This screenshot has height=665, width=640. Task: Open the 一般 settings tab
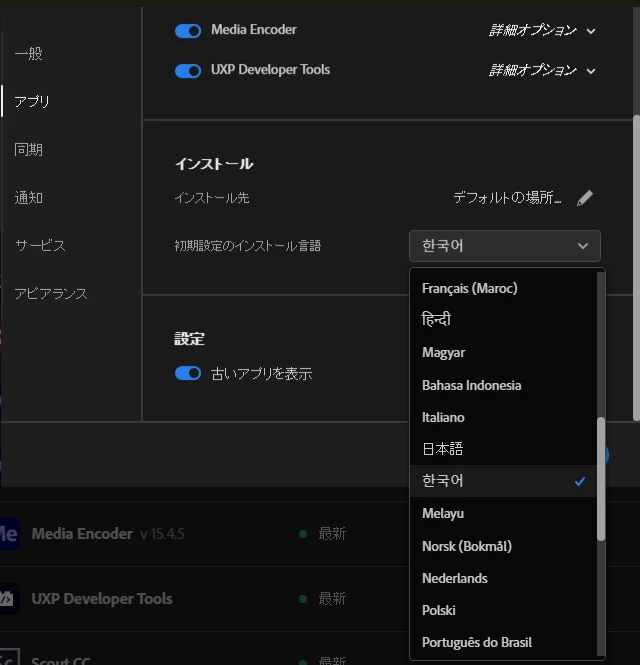28,54
